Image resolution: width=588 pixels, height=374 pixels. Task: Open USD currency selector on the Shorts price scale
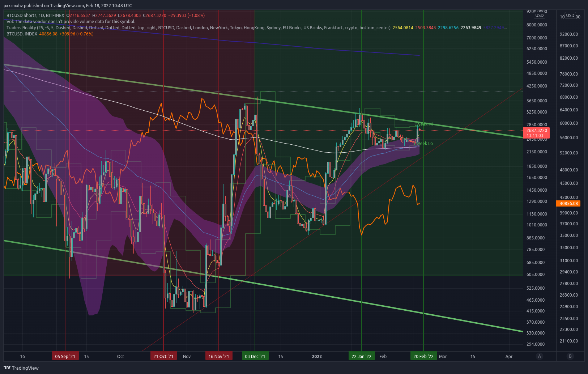point(539,16)
